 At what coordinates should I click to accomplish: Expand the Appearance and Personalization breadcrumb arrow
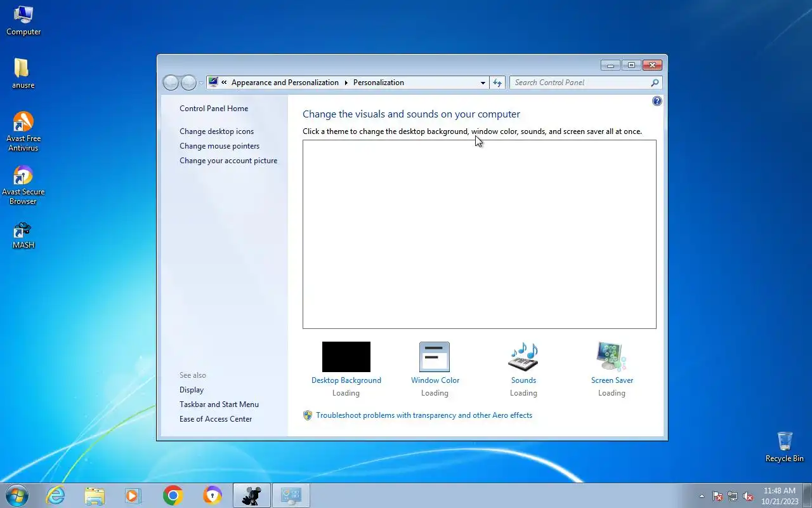[x=346, y=83]
